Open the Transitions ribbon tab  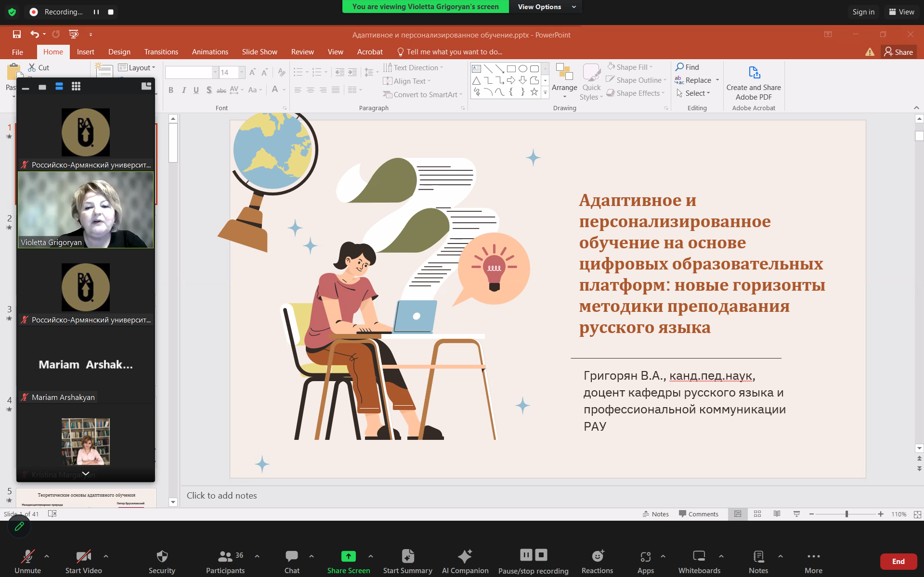[x=161, y=52]
